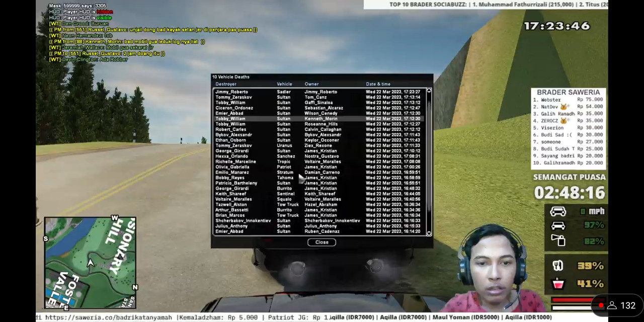644x322 pixels.
Task: Click the vehicle health icon beside 97%
Action: 558,225
